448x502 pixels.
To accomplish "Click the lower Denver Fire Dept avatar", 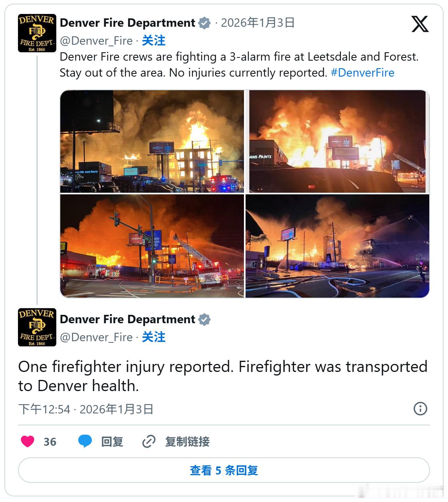I will 37,327.
